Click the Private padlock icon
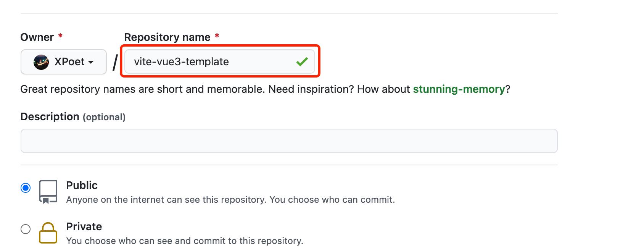 (x=48, y=233)
